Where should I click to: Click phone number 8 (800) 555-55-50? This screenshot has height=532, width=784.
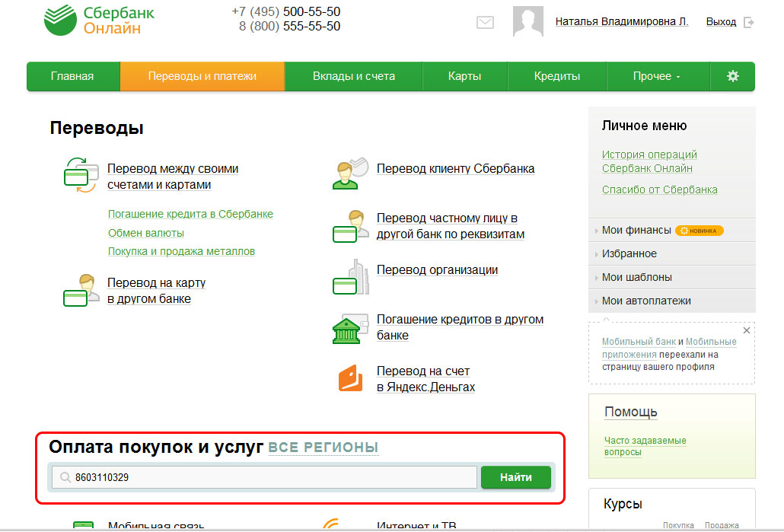click(x=289, y=26)
